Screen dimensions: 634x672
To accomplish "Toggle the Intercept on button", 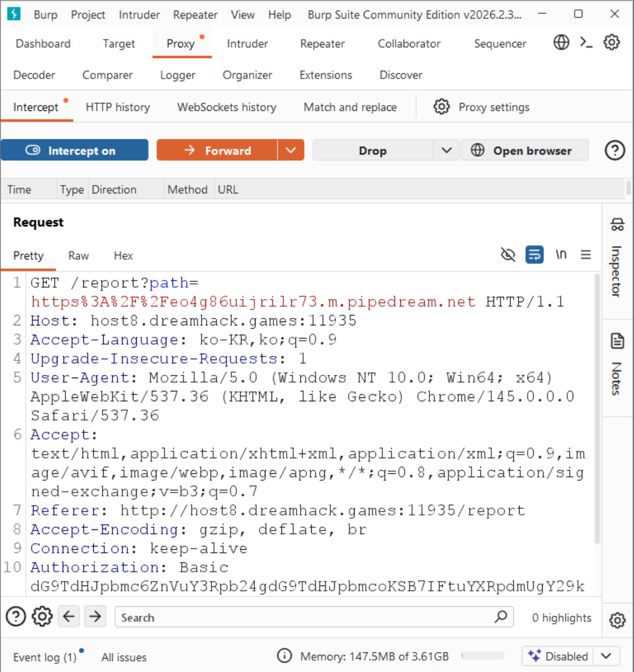I will [x=75, y=150].
